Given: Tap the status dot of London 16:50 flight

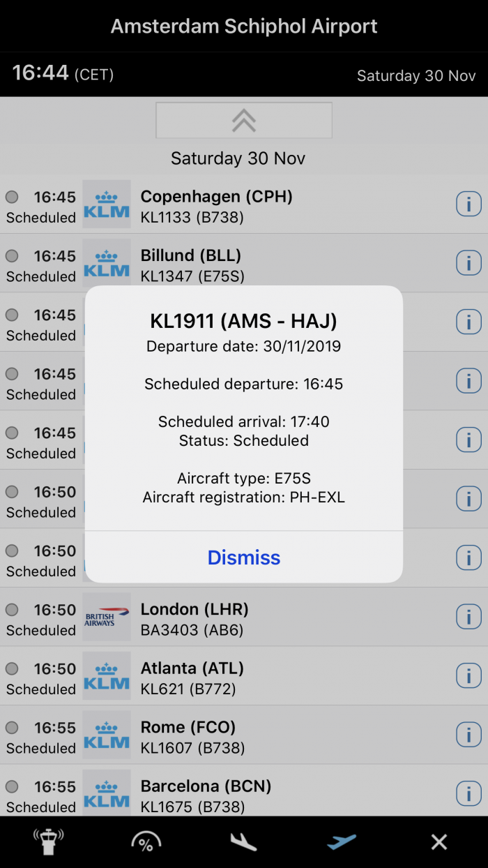Looking at the screenshot, I should (12, 610).
